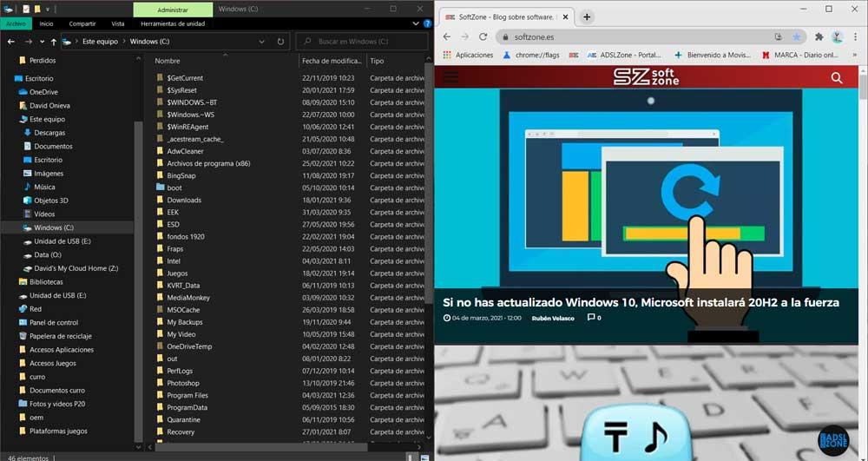Click Explorer horizontal scrollbar

262,446
